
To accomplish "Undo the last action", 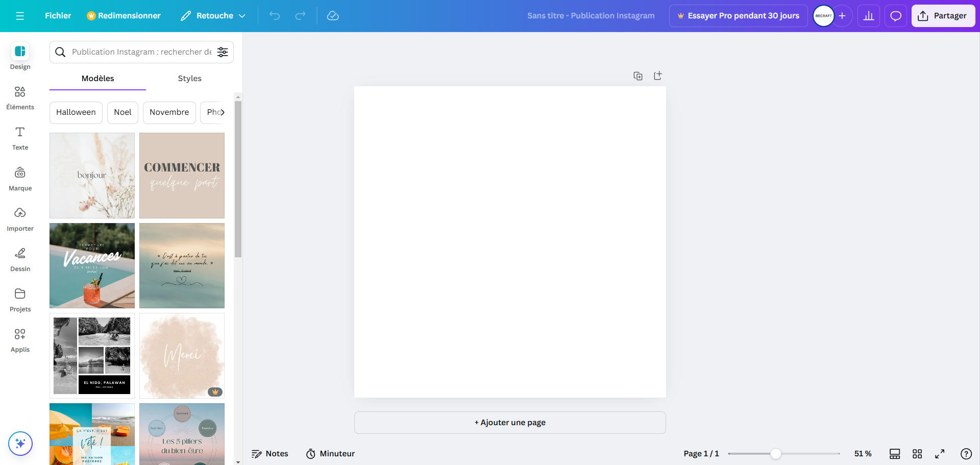I will pyautogui.click(x=275, y=16).
